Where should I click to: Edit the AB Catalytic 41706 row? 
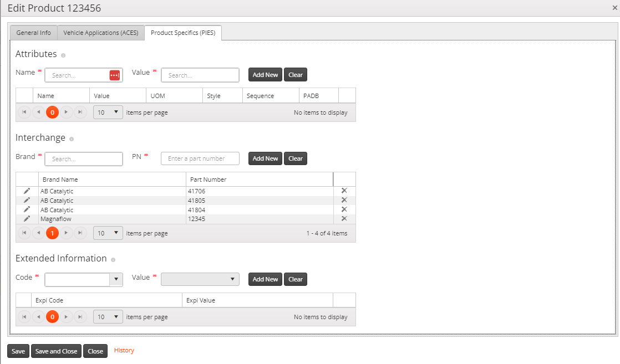(27, 191)
